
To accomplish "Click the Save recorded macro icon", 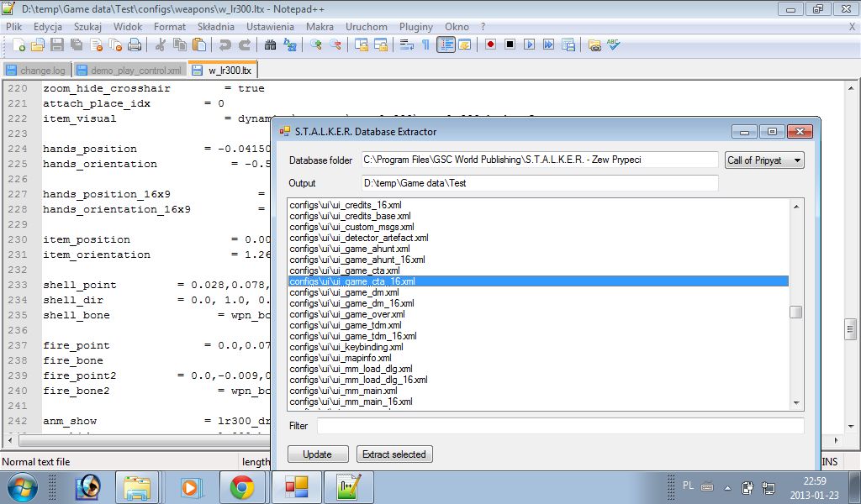I will [568, 45].
